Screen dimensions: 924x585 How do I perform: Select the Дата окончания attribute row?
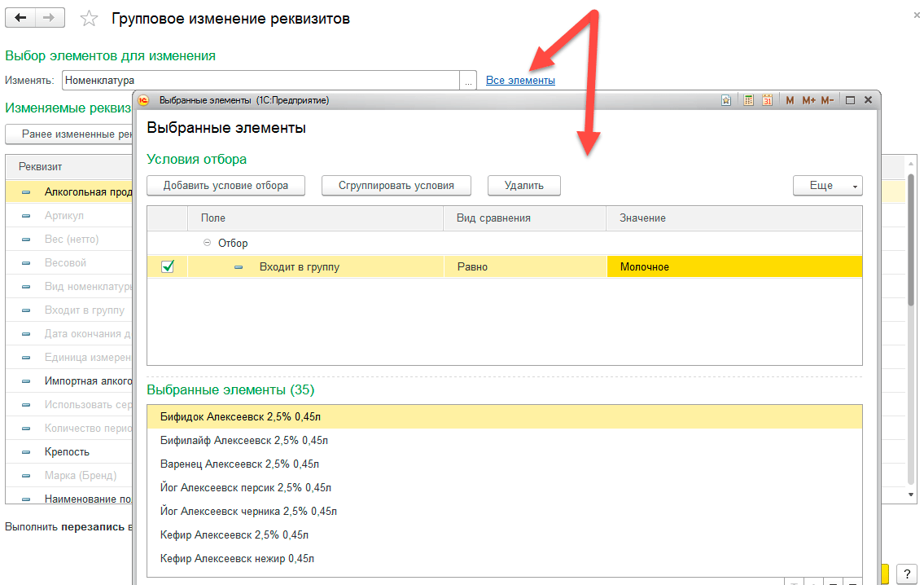coord(69,334)
